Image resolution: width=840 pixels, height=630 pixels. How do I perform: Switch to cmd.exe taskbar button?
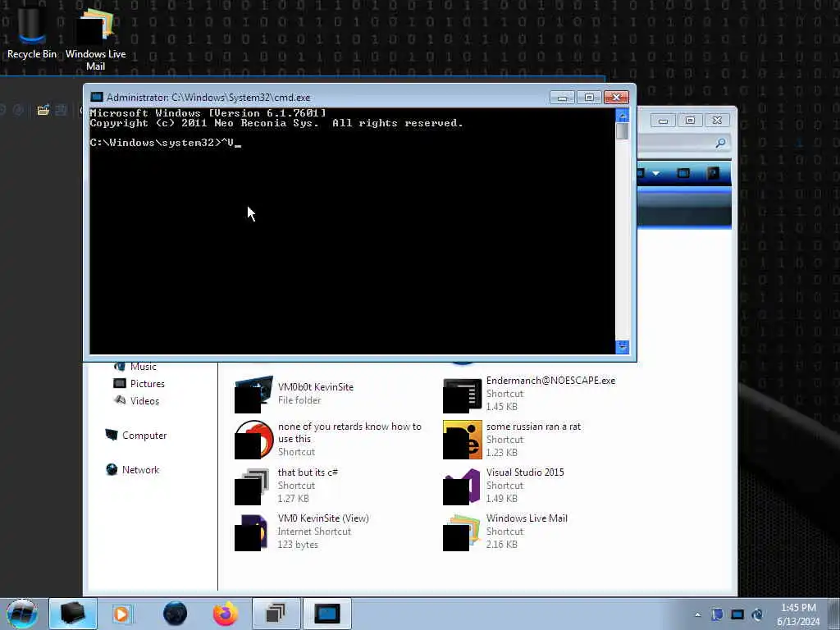coord(326,614)
